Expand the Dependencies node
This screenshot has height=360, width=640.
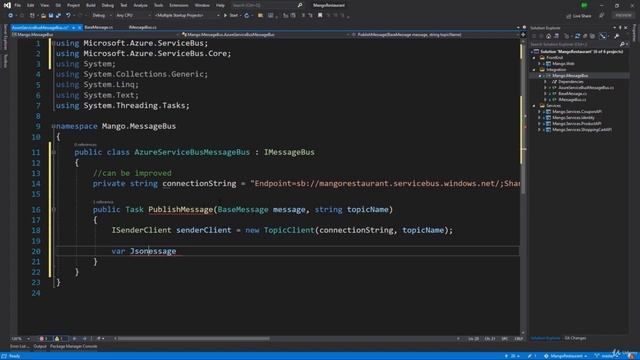tap(545, 82)
